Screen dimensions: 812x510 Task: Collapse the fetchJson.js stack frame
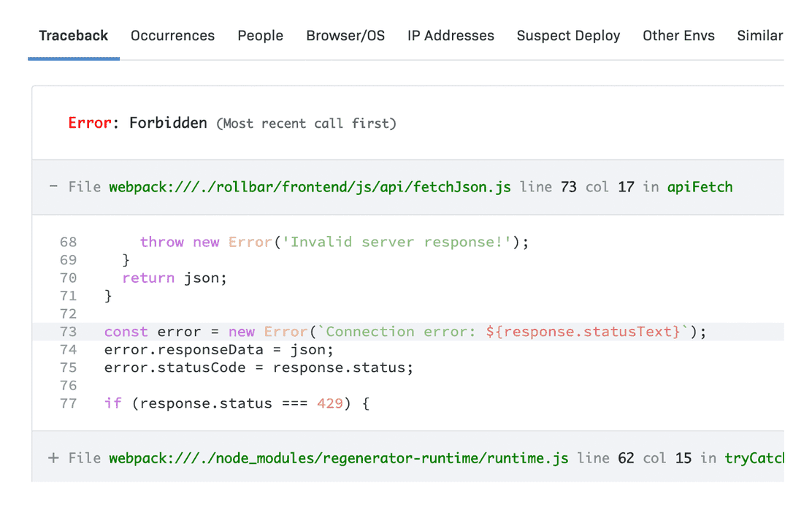coord(53,187)
